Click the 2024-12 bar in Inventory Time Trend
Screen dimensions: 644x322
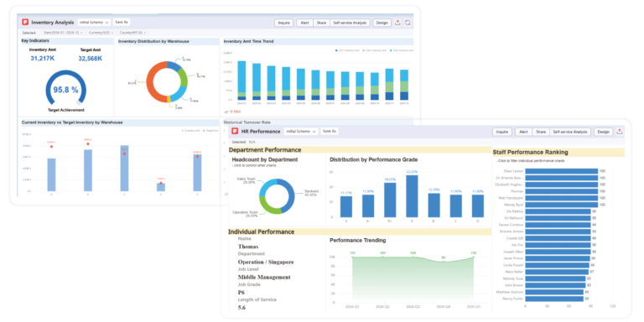coord(404,85)
